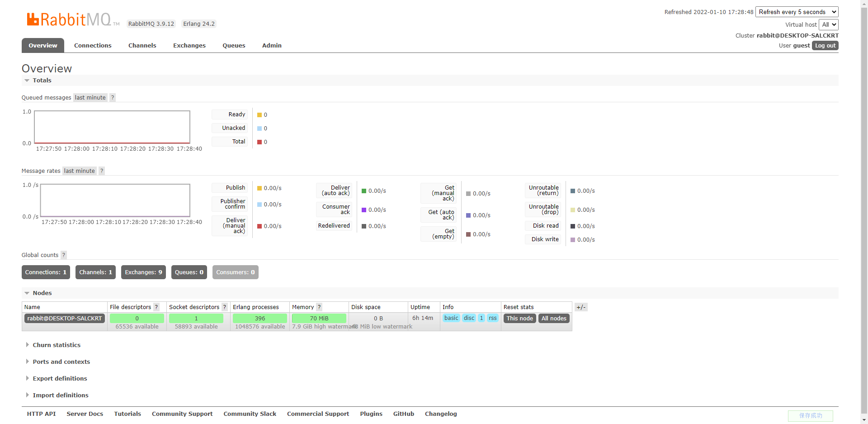Click the Consumers: 0 count button

(236, 272)
